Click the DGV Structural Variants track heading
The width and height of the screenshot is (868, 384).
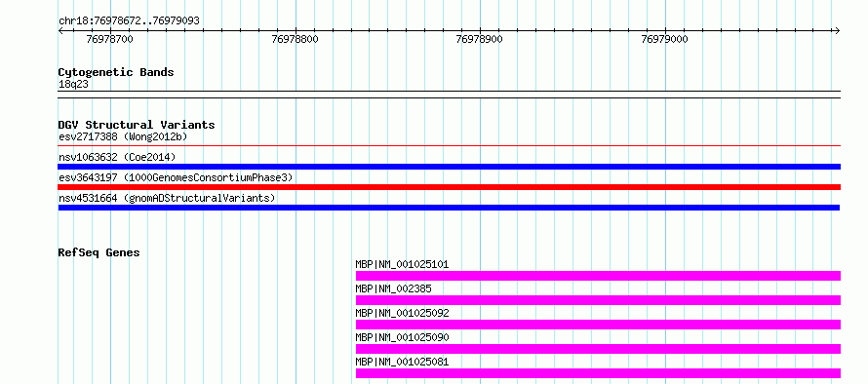(137, 125)
